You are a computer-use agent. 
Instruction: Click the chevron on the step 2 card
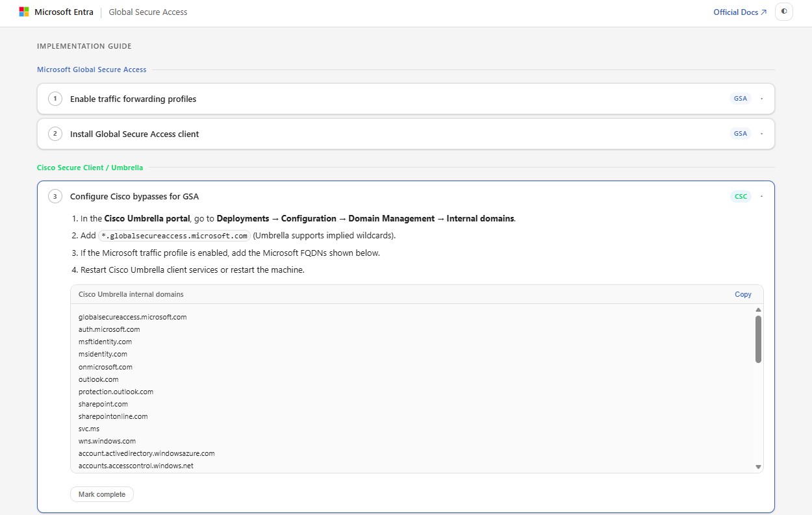[761, 134]
